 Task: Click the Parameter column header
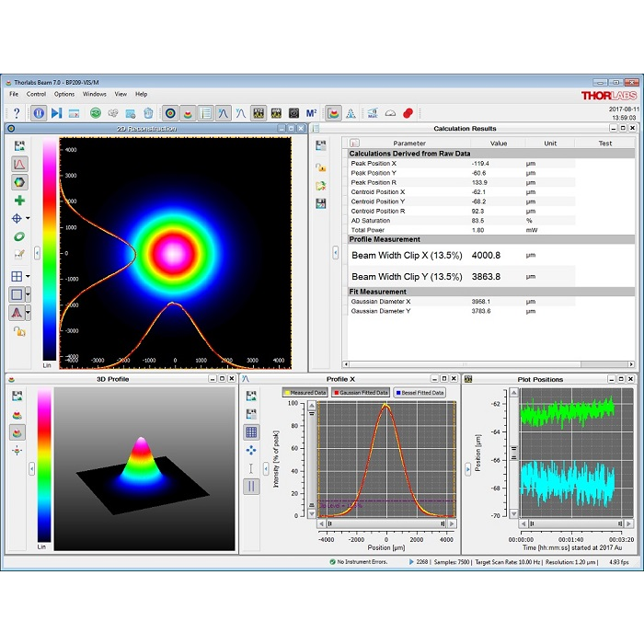tap(409, 144)
